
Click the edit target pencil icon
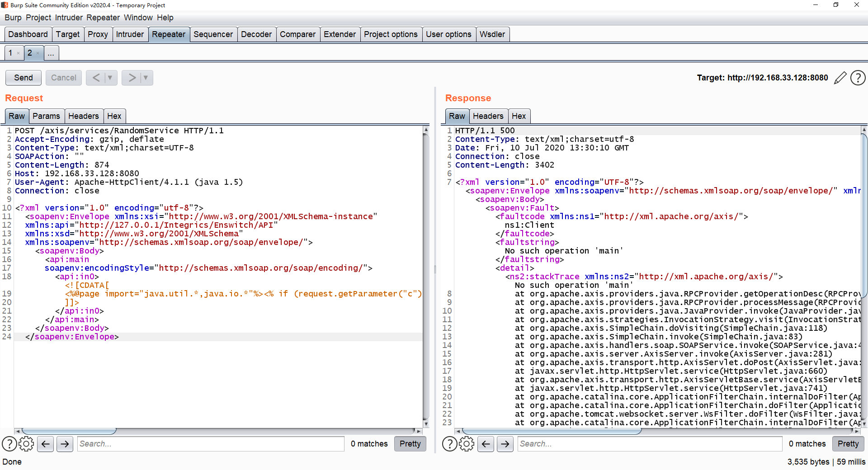(840, 78)
